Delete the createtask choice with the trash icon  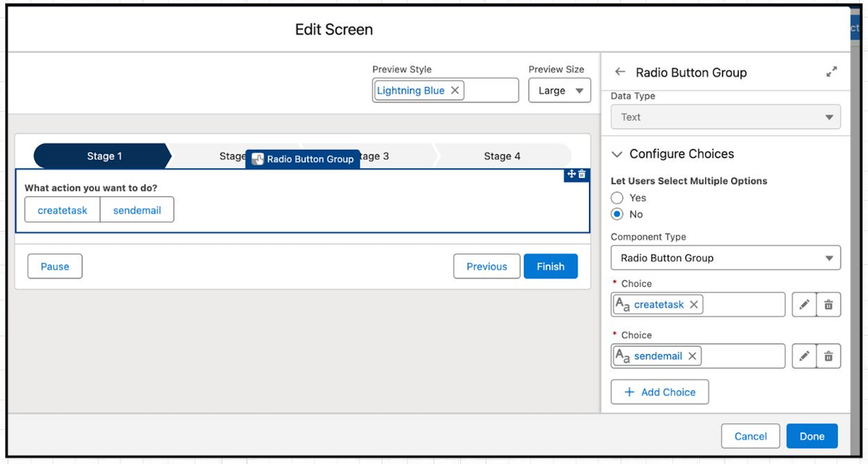pyautogui.click(x=828, y=305)
